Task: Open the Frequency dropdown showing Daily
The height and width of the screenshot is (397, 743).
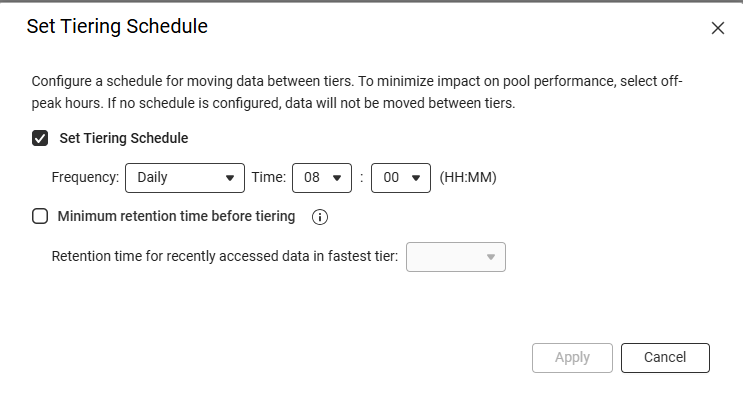Action: tap(185, 178)
